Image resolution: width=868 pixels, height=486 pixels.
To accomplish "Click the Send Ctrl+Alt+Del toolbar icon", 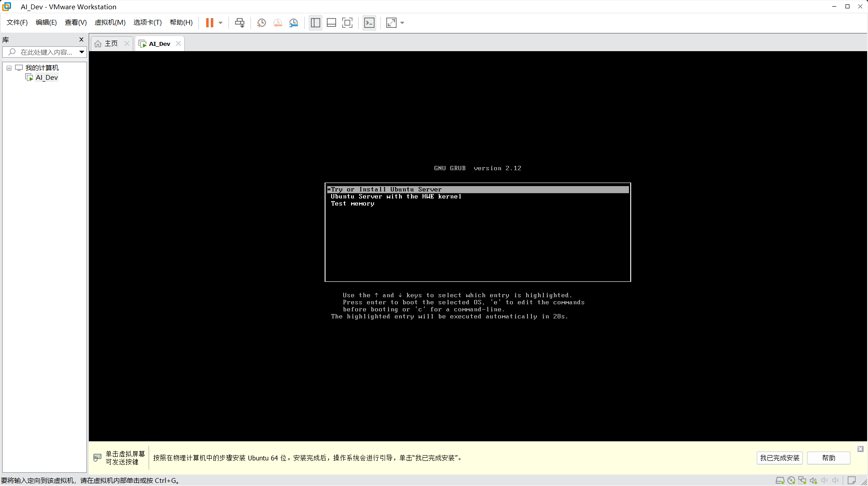I will [239, 22].
